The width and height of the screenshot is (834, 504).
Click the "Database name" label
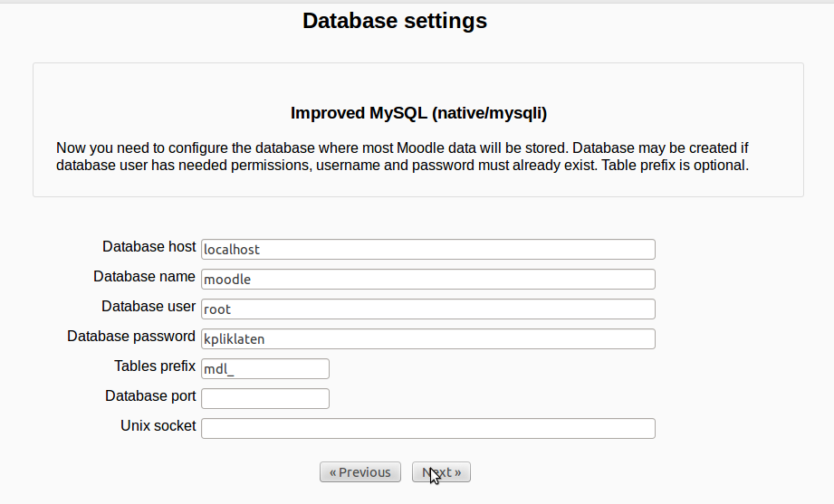click(x=144, y=276)
